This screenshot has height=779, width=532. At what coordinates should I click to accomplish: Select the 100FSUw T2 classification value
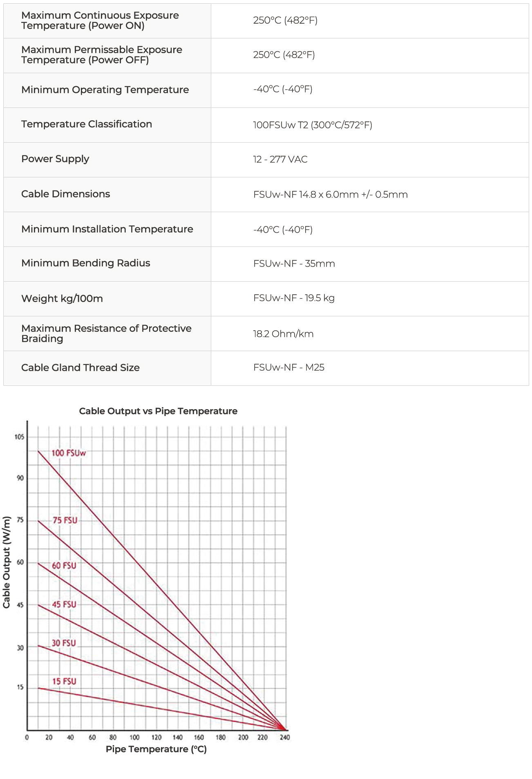point(313,125)
